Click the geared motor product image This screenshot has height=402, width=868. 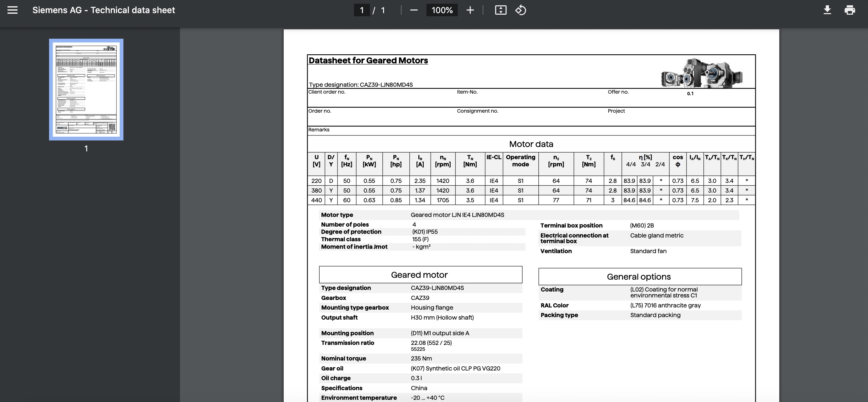coord(702,73)
